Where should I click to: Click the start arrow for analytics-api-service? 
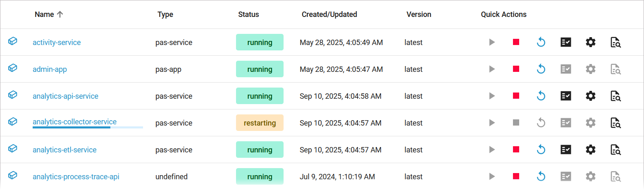pos(491,96)
